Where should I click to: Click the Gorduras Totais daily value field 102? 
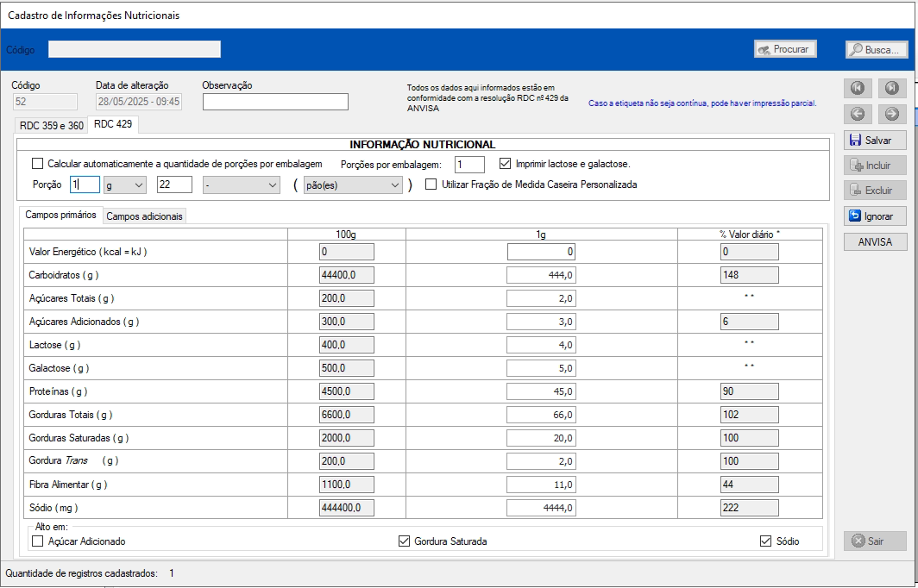(x=750, y=415)
